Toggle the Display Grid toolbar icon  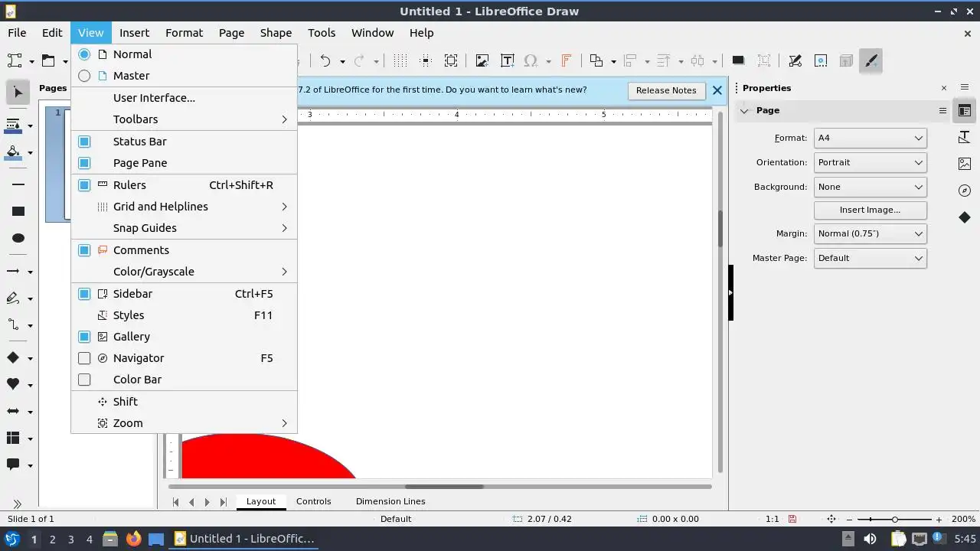coord(400,60)
